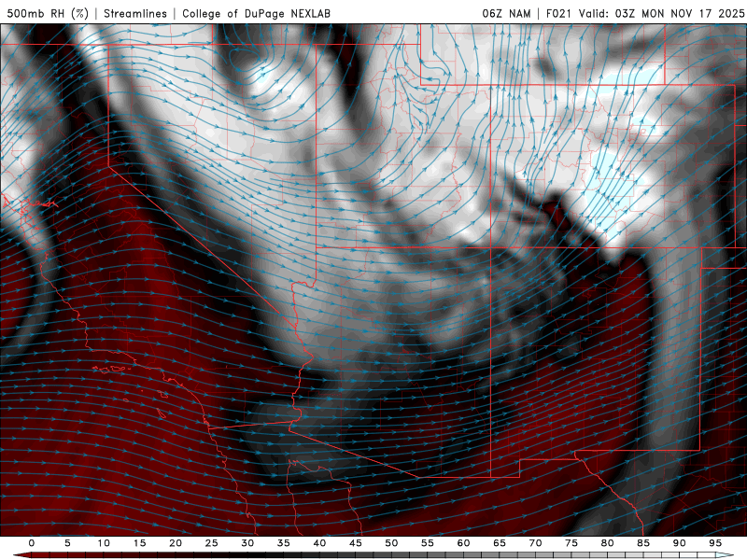Image resolution: width=747 pixels, height=560 pixels.
Task: Click the light blue right arrow of colorbar
Action: tap(725, 555)
